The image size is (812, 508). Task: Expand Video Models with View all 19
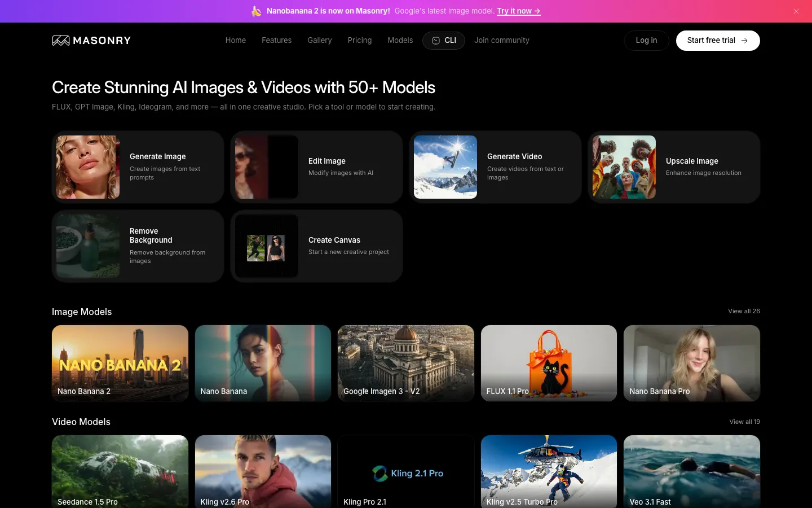744,422
